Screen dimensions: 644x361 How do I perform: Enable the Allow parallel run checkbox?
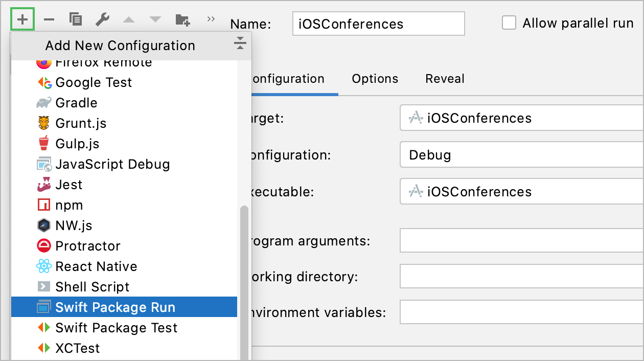[x=509, y=23]
